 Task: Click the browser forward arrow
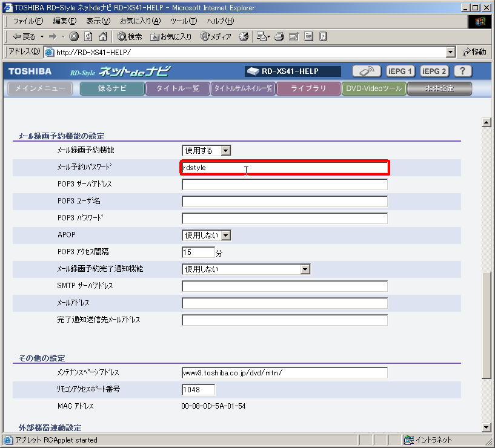click(x=53, y=37)
